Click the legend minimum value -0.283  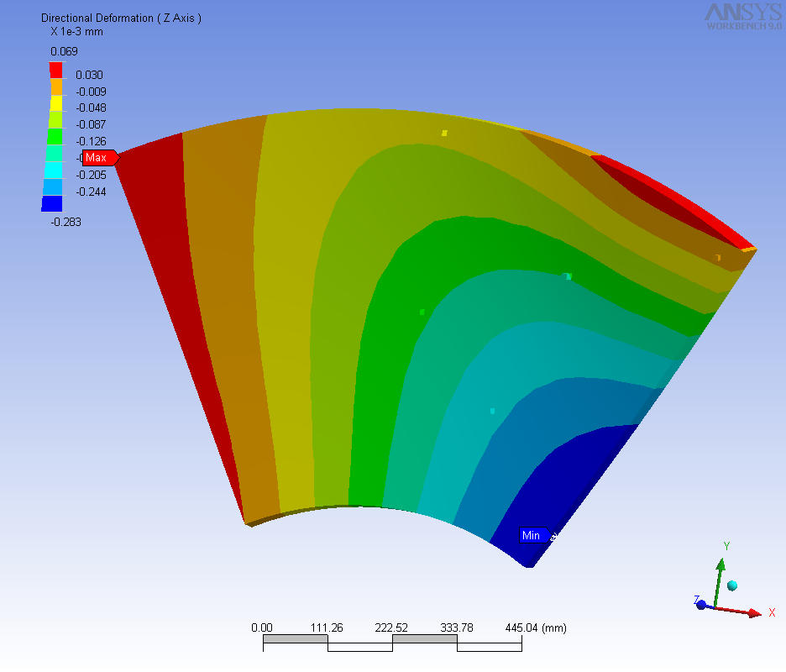(65, 222)
